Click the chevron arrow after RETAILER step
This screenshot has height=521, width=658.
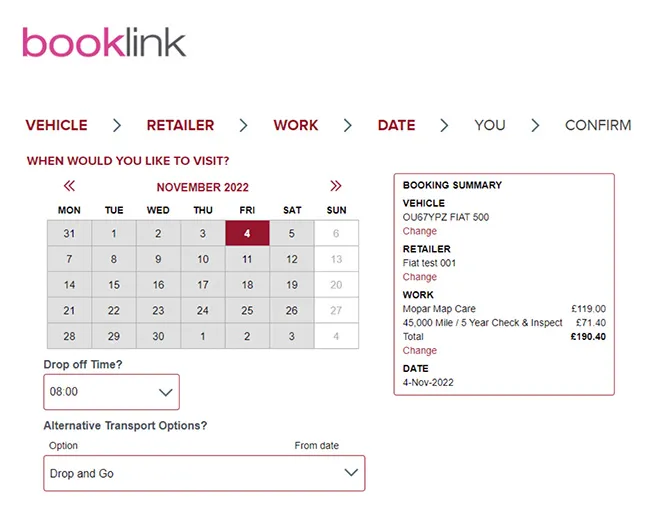click(x=243, y=126)
